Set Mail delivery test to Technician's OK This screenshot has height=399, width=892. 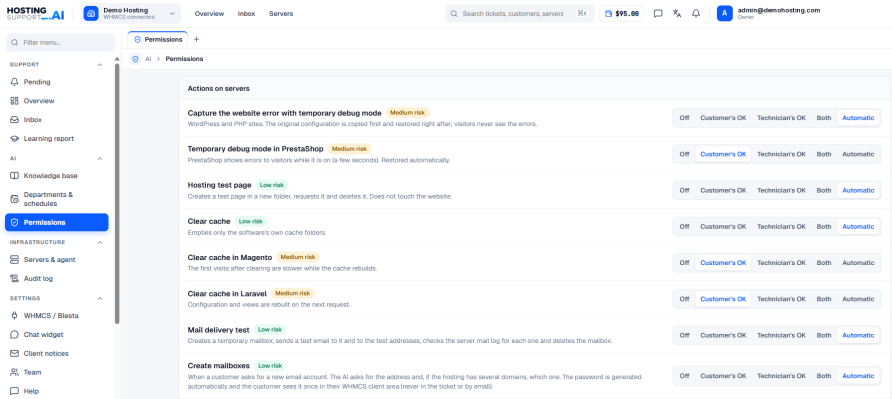pos(781,335)
